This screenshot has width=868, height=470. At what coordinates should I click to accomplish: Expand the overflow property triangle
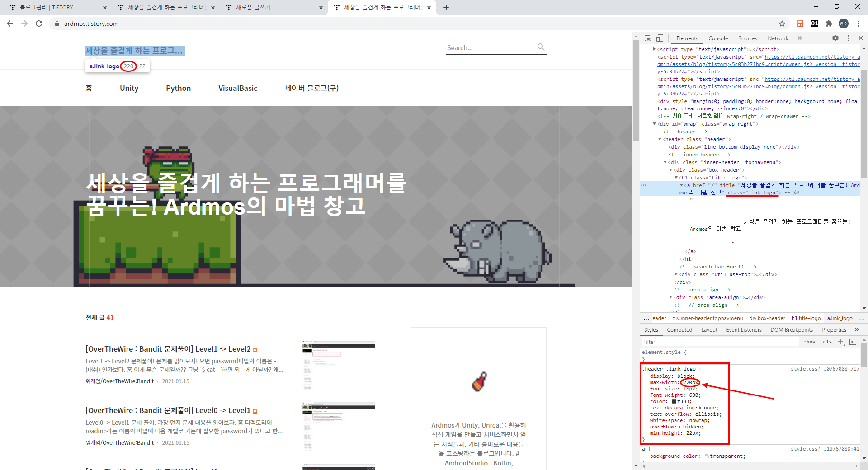click(679, 427)
